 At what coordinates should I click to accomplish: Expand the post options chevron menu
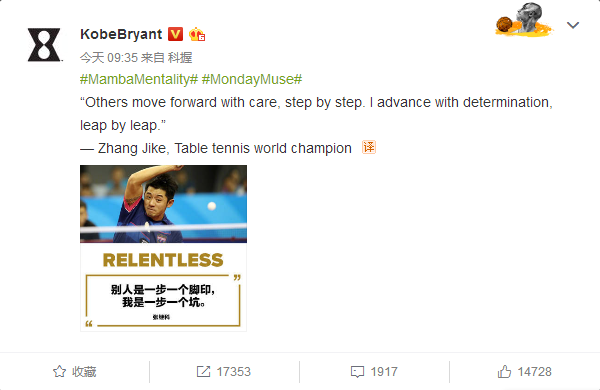573,25
